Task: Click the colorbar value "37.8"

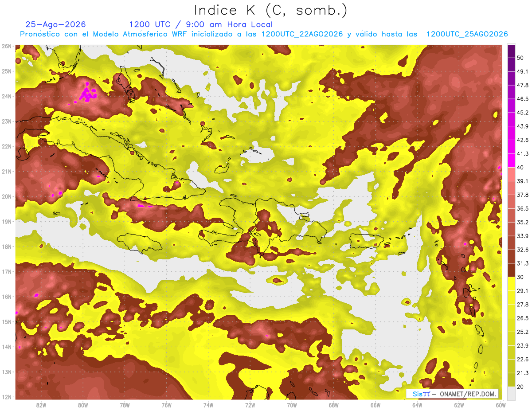Action: [x=522, y=195]
